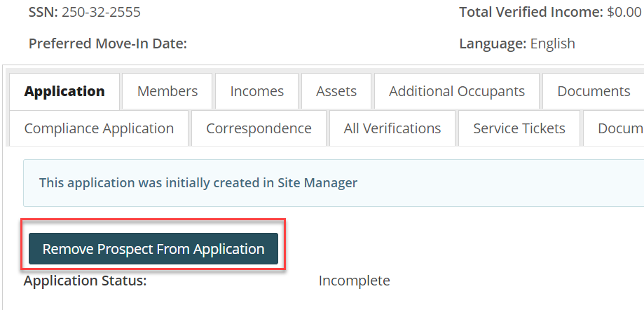View the Additional Occupants tab

pyautogui.click(x=456, y=91)
